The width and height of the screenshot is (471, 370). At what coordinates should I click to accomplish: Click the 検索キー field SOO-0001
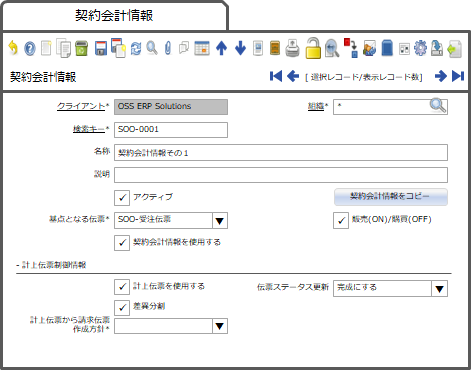171,130
